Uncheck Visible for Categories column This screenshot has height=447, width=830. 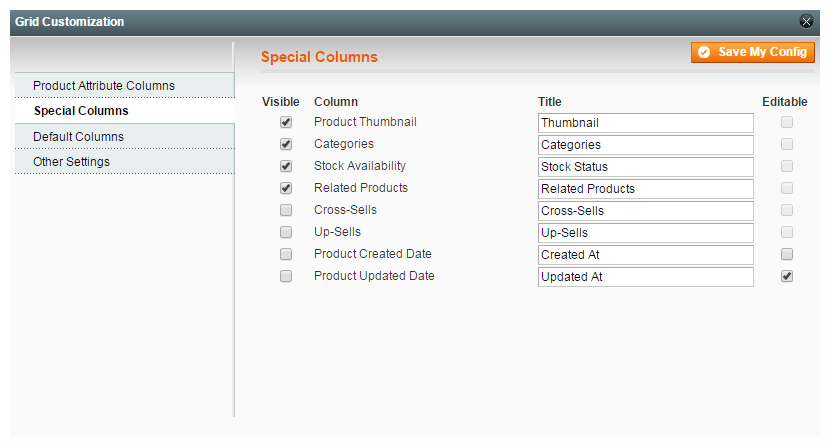pyautogui.click(x=286, y=144)
